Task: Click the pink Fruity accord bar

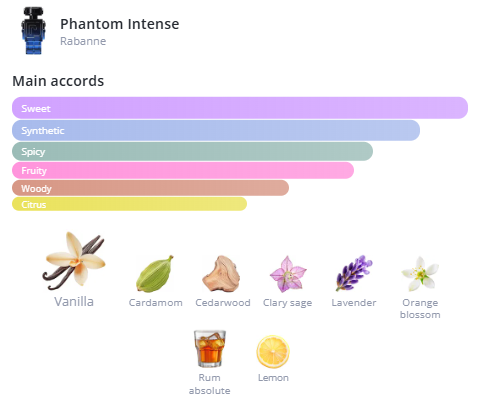Action: [183, 170]
